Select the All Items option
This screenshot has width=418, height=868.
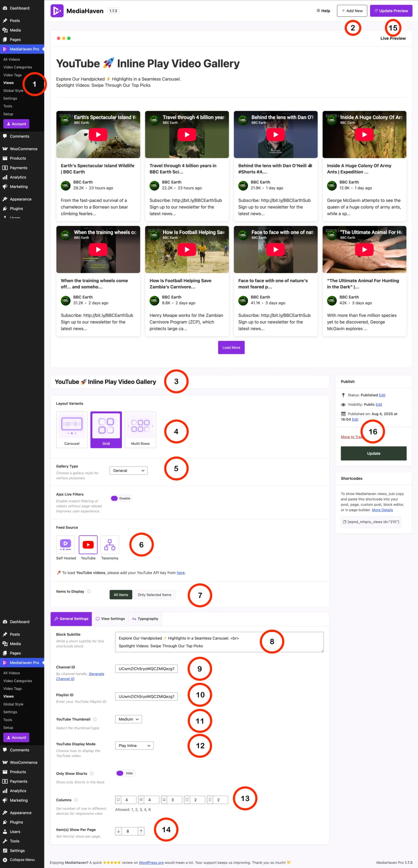121,595
